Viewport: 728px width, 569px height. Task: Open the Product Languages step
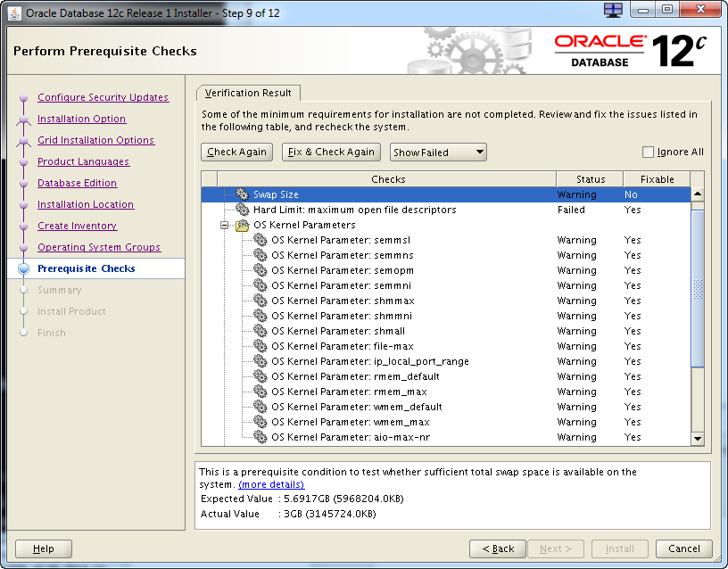pyautogui.click(x=84, y=161)
